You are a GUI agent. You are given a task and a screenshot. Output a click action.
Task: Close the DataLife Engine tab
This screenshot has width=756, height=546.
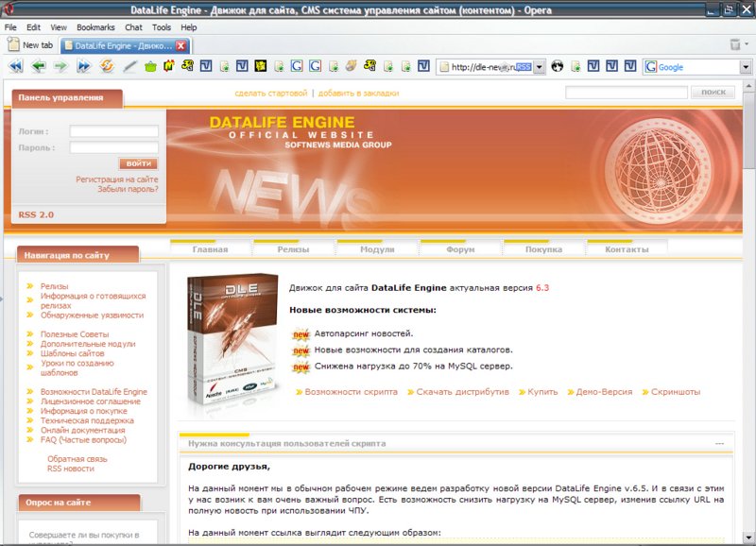pos(180,45)
